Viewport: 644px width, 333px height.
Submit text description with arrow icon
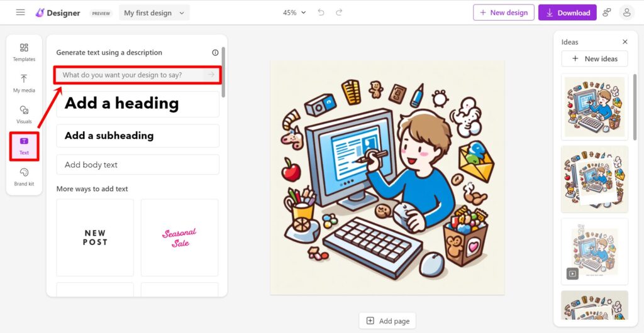pos(211,75)
